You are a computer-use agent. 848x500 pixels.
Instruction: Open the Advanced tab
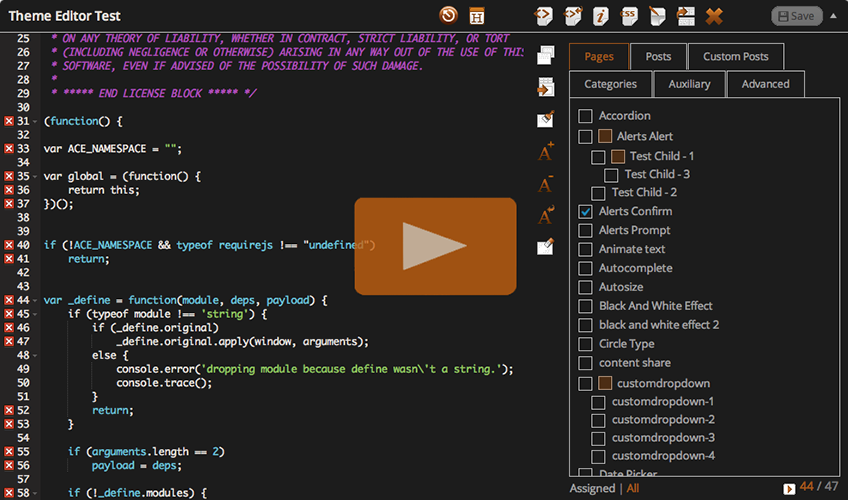coord(765,85)
